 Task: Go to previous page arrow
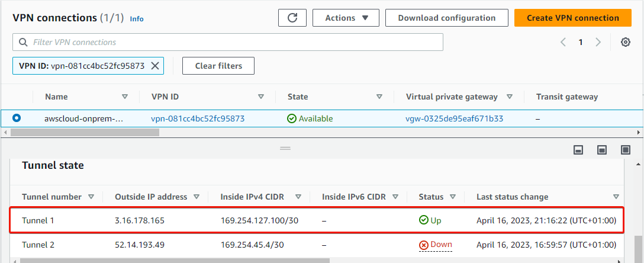point(563,42)
